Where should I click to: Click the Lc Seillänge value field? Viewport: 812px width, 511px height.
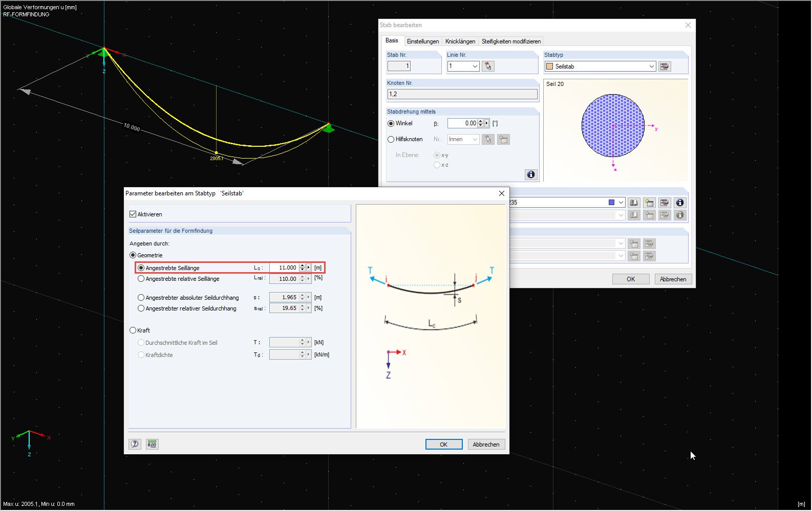tap(284, 268)
